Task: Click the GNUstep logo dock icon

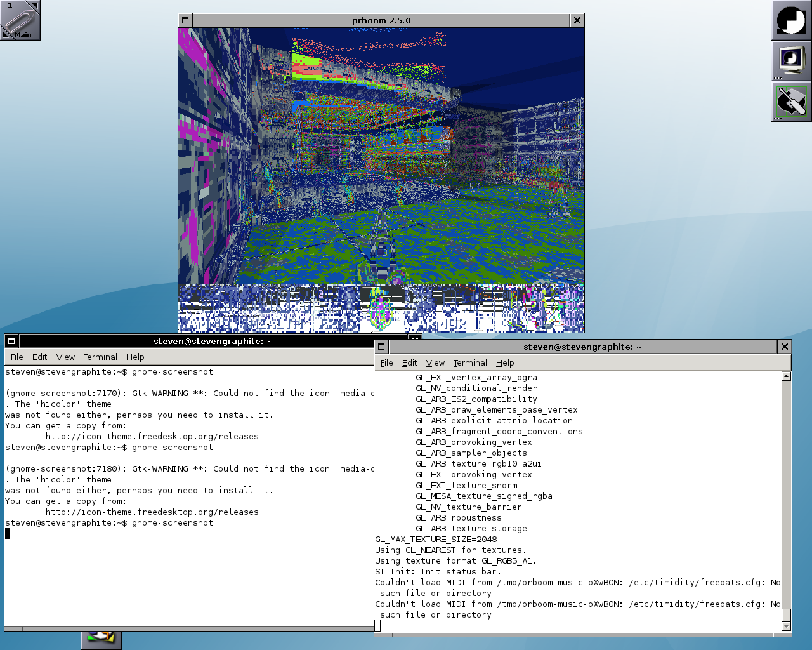Action: [791, 20]
